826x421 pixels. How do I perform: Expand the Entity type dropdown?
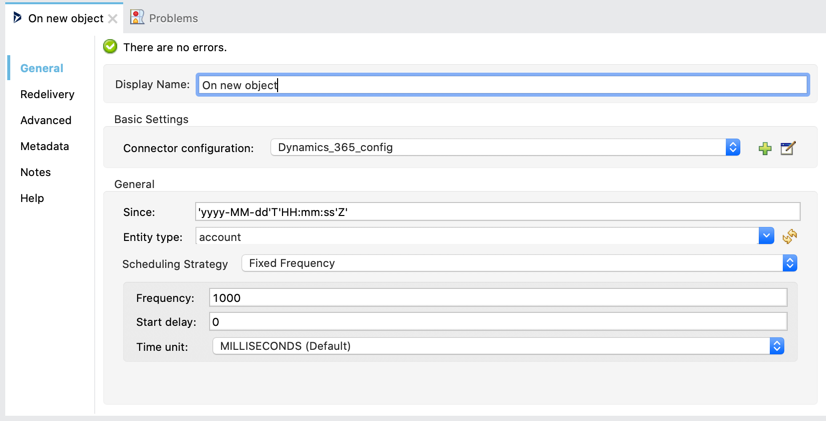(x=766, y=237)
